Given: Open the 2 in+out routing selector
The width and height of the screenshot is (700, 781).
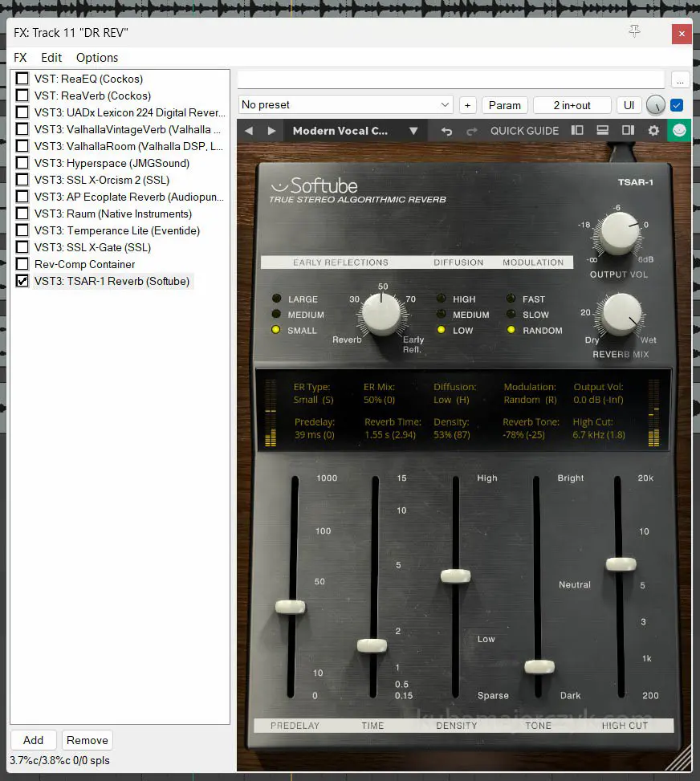Looking at the screenshot, I should pyautogui.click(x=572, y=105).
